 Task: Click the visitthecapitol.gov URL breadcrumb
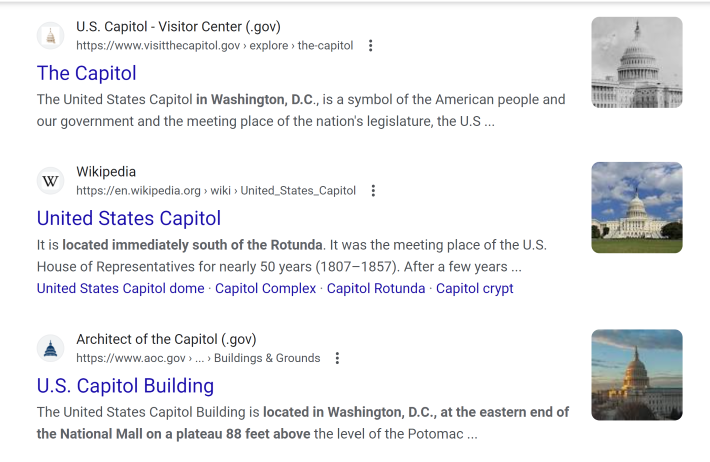215,46
